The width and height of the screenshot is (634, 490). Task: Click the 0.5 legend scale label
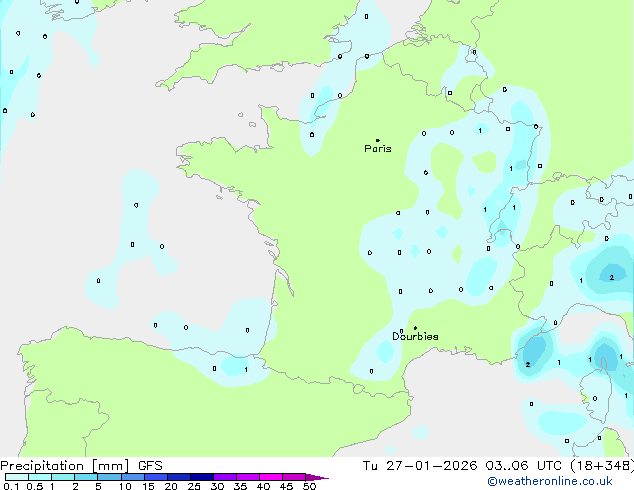(34, 486)
